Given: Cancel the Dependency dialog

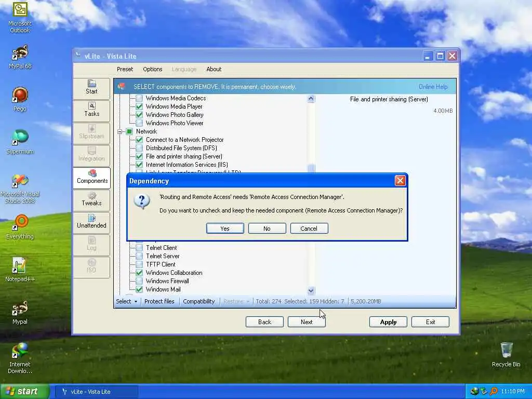Looking at the screenshot, I should (x=309, y=229).
